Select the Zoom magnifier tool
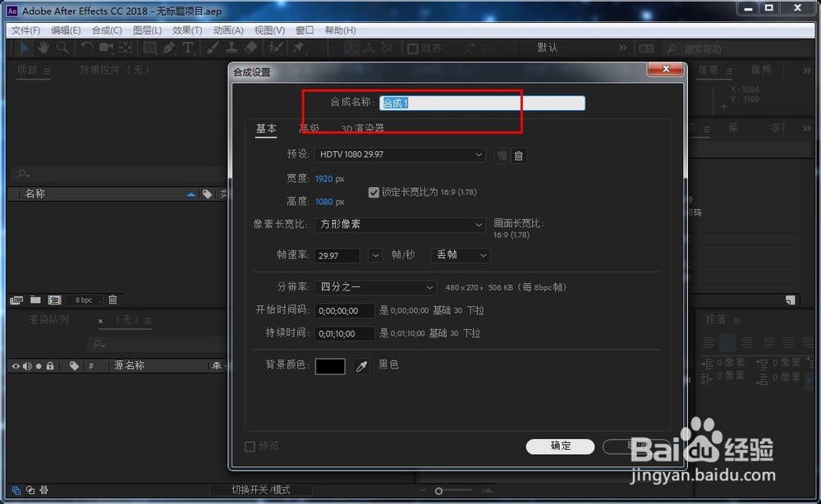The height and width of the screenshot is (504, 821). (x=62, y=48)
